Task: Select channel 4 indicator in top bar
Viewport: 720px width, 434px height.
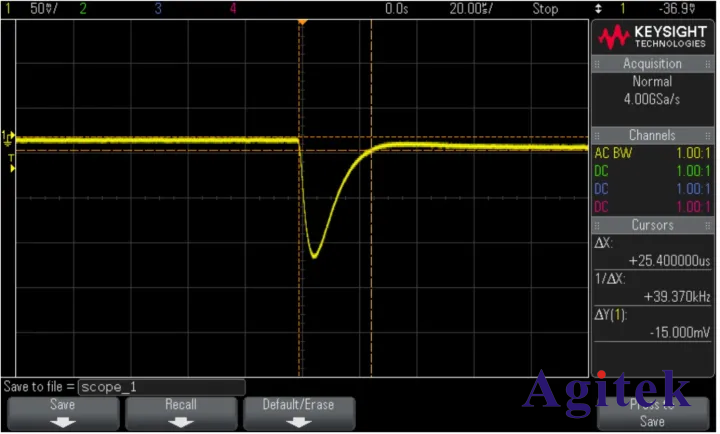Action: pos(233,8)
